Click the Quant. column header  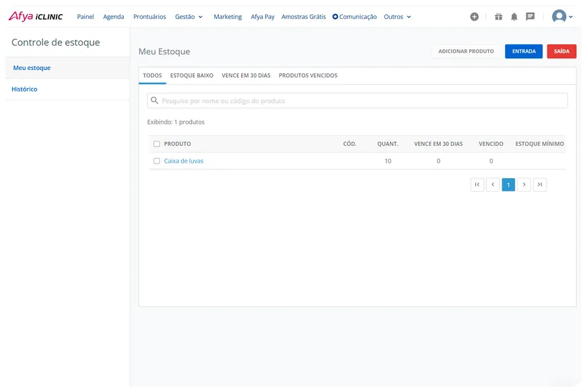tap(388, 144)
